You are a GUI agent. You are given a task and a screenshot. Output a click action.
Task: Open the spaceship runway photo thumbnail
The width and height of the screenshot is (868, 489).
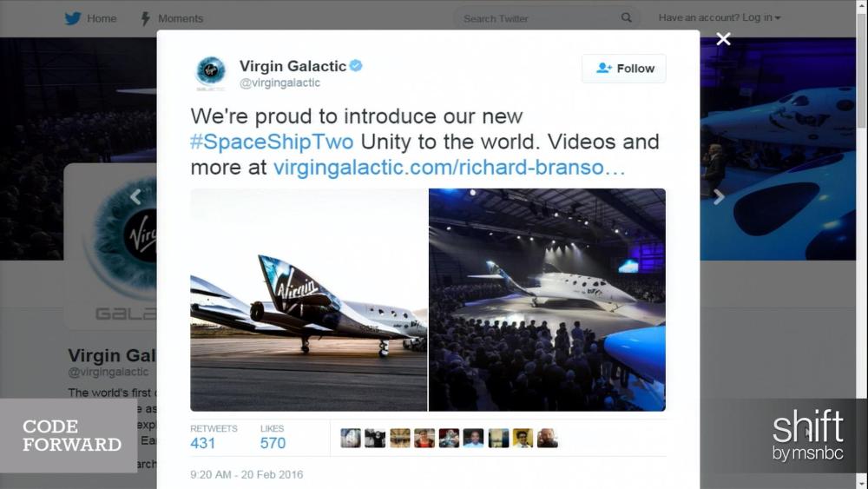(309, 300)
